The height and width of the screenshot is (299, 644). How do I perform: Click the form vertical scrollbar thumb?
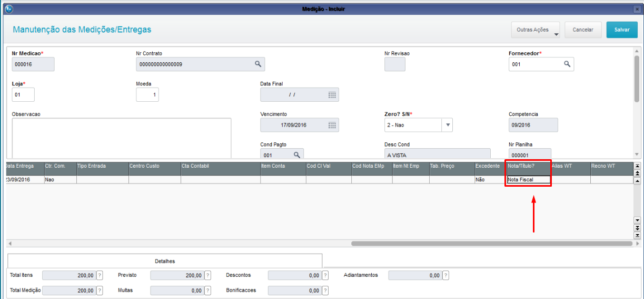tap(637, 79)
